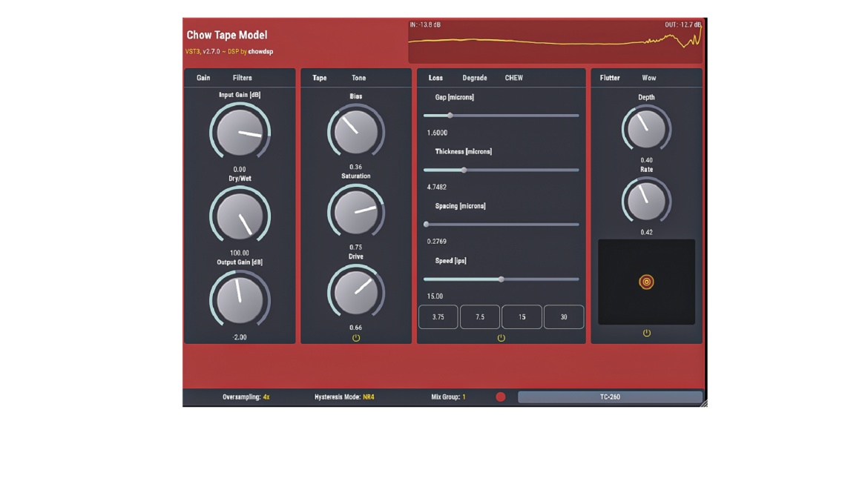The height and width of the screenshot is (481, 868).
Task: Open the Degrade tab
Action: pyautogui.click(x=475, y=78)
